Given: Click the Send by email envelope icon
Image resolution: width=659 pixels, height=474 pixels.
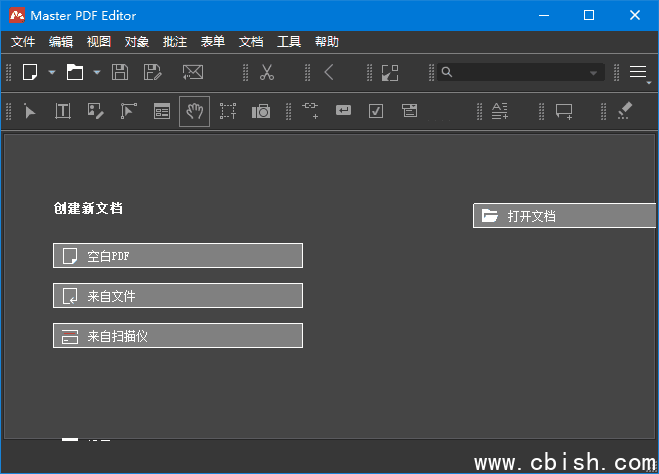Looking at the screenshot, I should pyautogui.click(x=193, y=72).
